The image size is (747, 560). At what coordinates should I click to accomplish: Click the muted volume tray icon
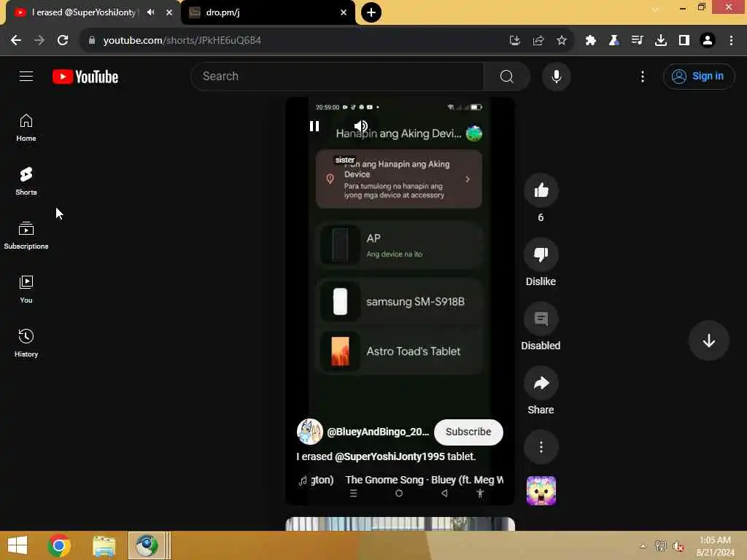coord(678,545)
